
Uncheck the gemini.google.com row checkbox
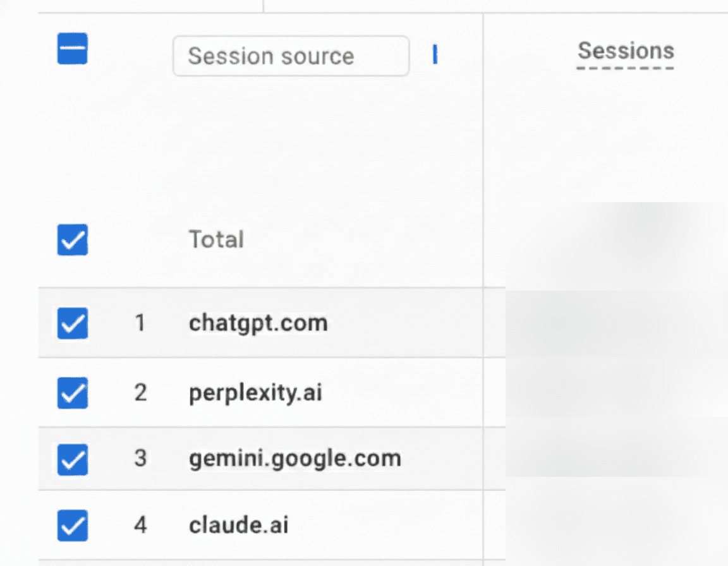pos(71,460)
